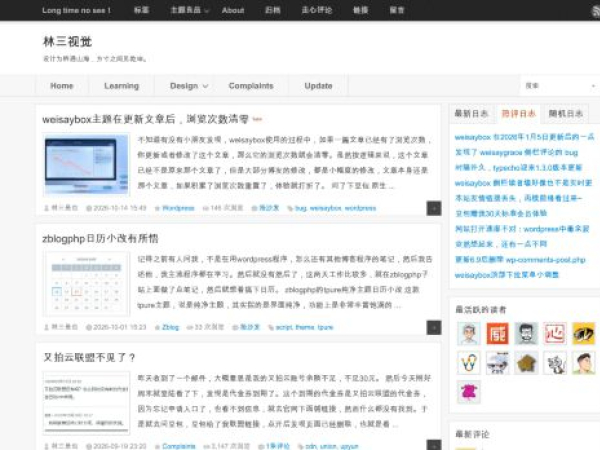Switch to the 随机日志 sidebar tab

click(566, 114)
